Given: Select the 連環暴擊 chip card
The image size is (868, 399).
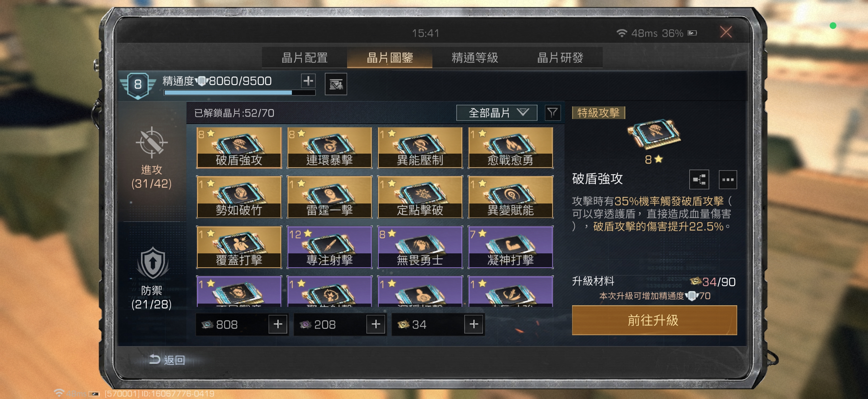Looking at the screenshot, I should coord(329,148).
